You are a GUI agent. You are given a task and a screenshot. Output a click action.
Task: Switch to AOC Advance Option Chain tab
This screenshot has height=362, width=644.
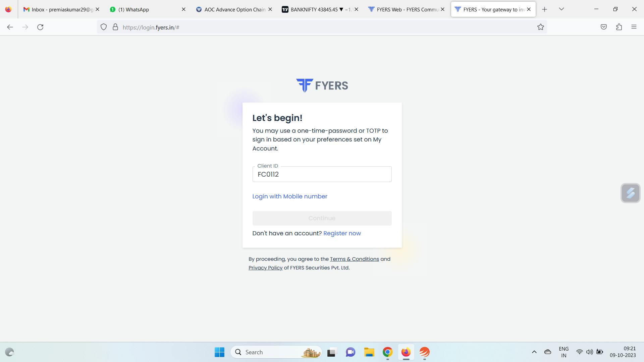231,9
